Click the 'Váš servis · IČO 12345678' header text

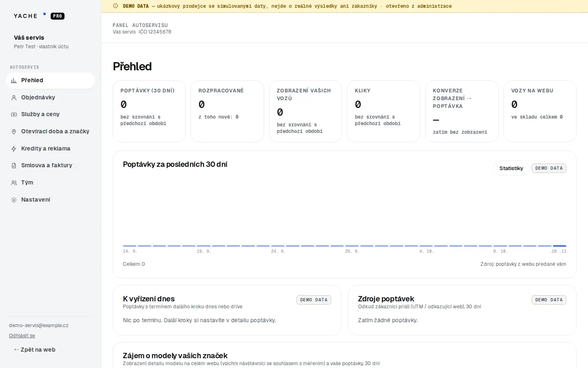(142, 32)
